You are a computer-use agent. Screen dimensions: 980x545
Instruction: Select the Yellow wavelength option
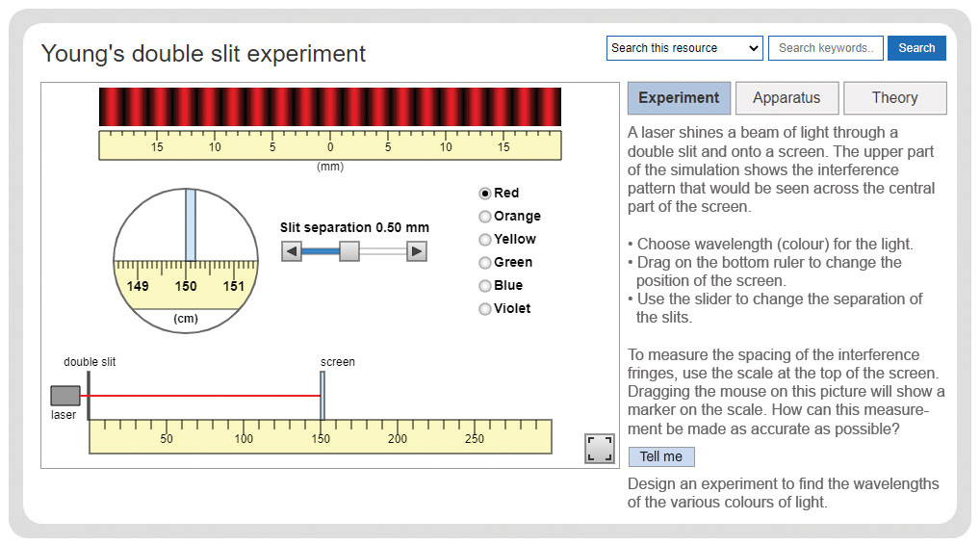point(484,240)
